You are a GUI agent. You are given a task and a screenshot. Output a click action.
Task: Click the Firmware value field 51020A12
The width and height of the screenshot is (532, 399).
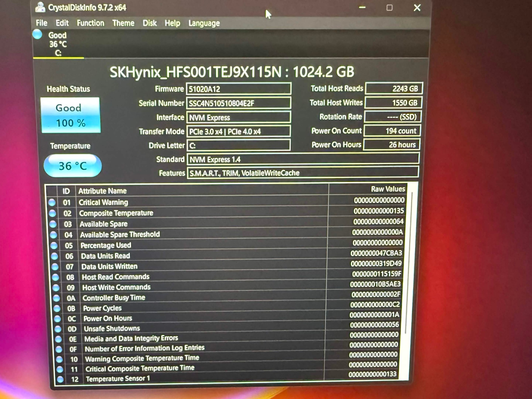pos(238,89)
